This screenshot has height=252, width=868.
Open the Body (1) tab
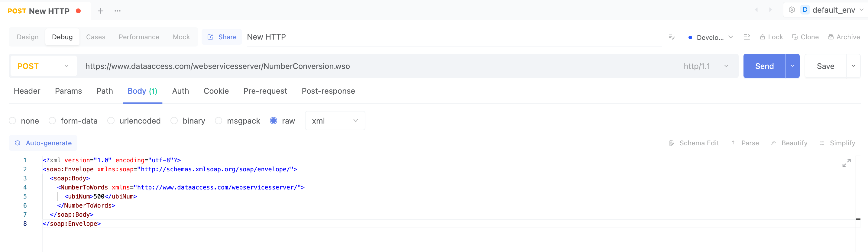(143, 91)
